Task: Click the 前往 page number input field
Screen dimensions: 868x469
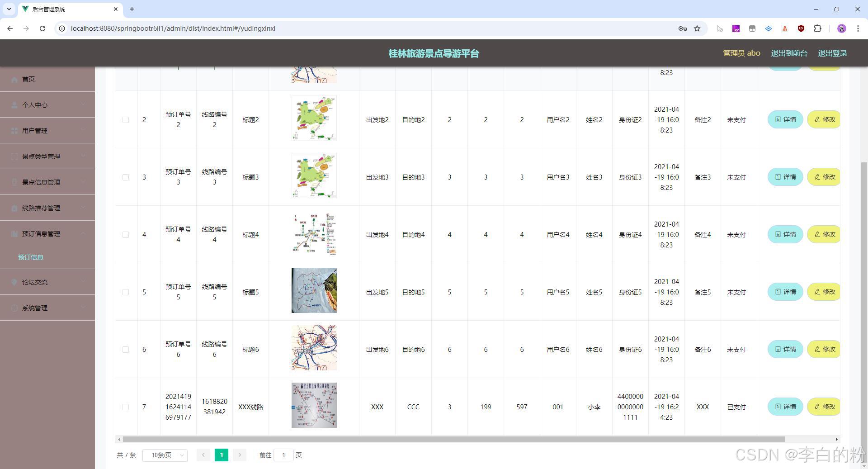Action: (x=283, y=455)
